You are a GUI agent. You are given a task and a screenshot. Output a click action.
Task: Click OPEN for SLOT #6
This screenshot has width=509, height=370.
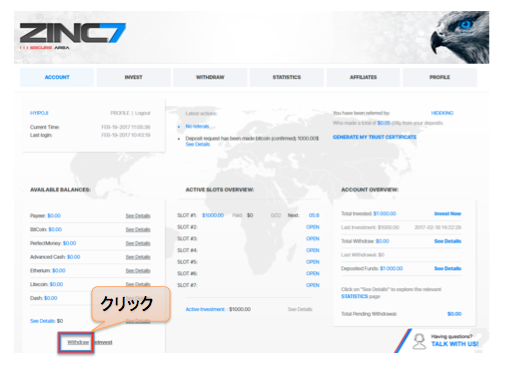(313, 274)
